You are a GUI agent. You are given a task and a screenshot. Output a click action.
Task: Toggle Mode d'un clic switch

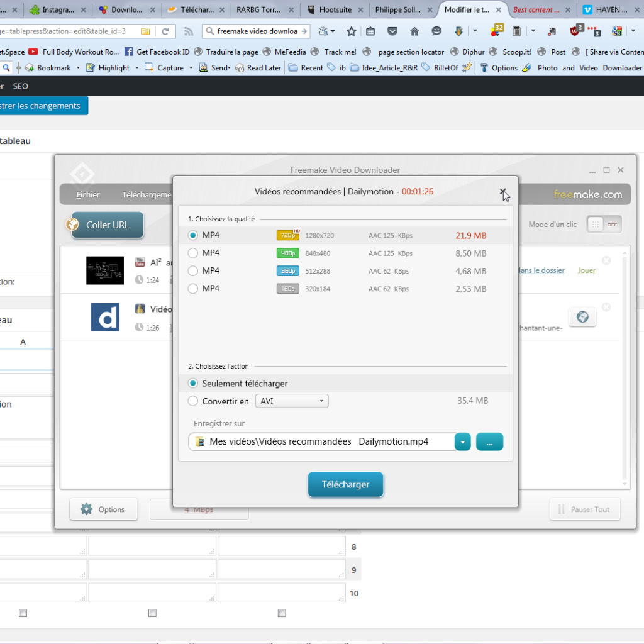click(x=604, y=225)
